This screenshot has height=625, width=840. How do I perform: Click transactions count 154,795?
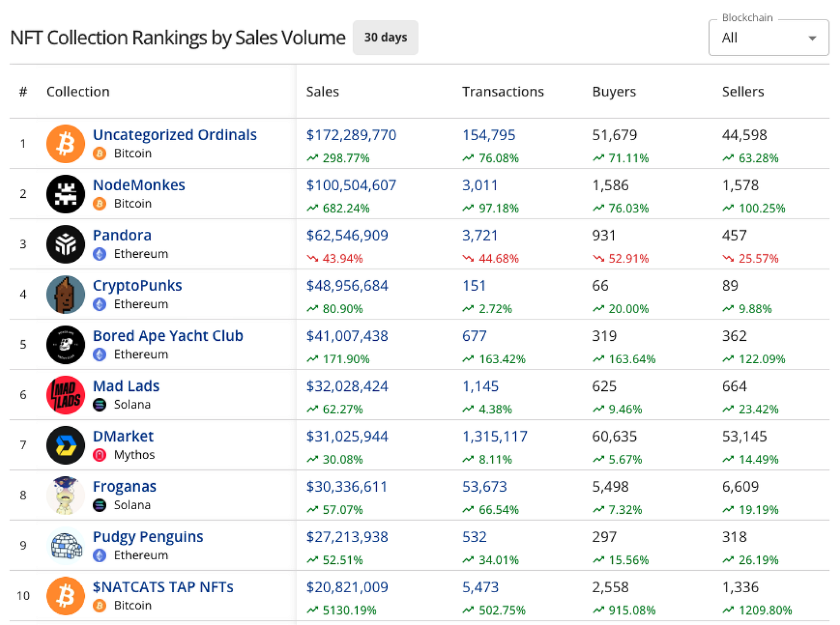point(489,135)
